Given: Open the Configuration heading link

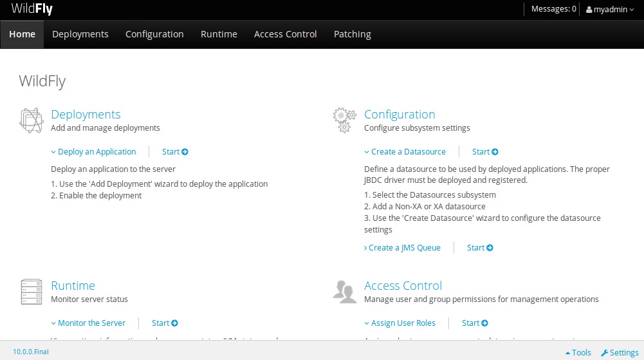Looking at the screenshot, I should 400,114.
